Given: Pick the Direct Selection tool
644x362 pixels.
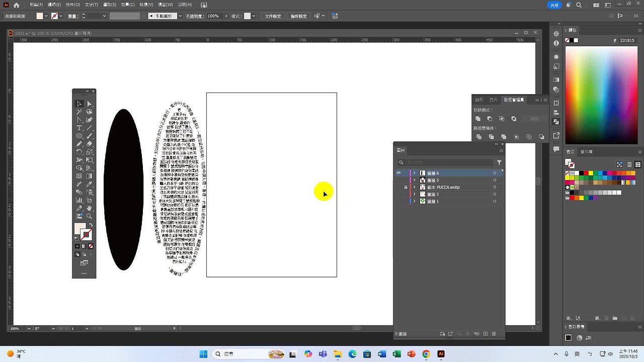Looking at the screenshot, I should [x=90, y=104].
